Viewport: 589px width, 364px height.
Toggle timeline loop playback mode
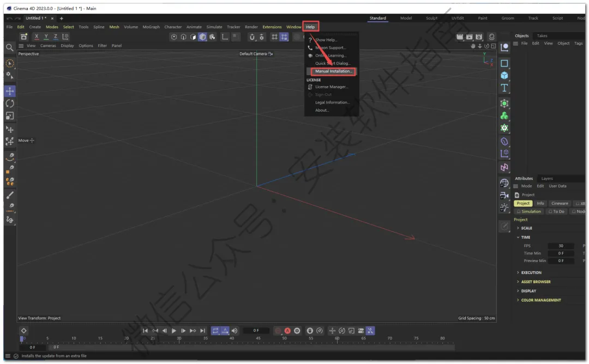tap(215, 331)
